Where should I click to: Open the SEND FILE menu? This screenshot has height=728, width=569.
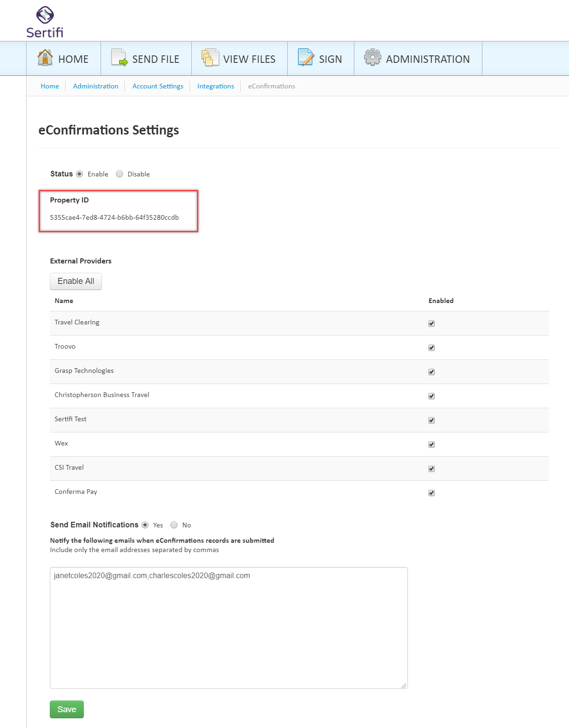click(x=146, y=59)
